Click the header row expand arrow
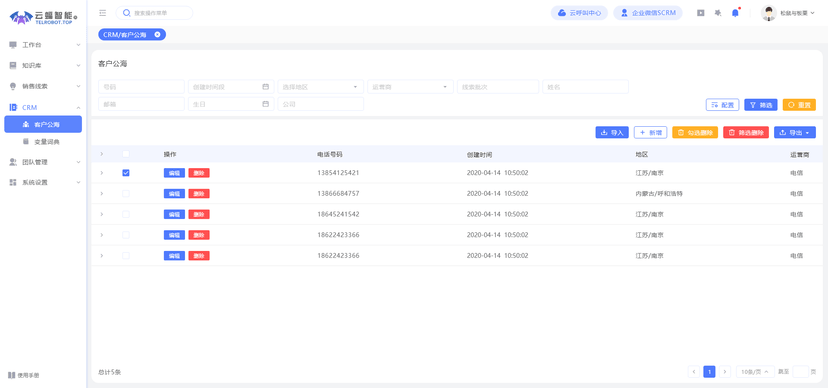This screenshot has width=828, height=388. 101,154
